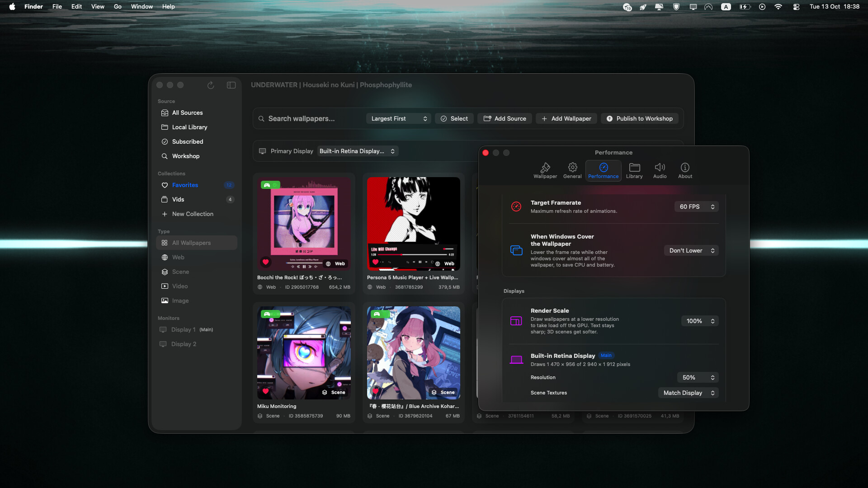Open the Favorites collection

click(197, 185)
